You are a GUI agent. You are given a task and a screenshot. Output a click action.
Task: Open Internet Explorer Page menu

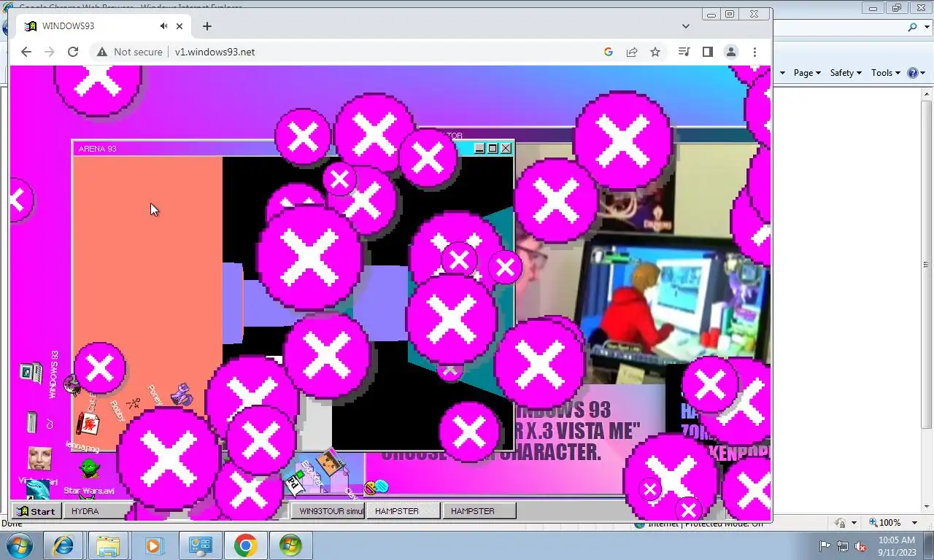point(807,73)
